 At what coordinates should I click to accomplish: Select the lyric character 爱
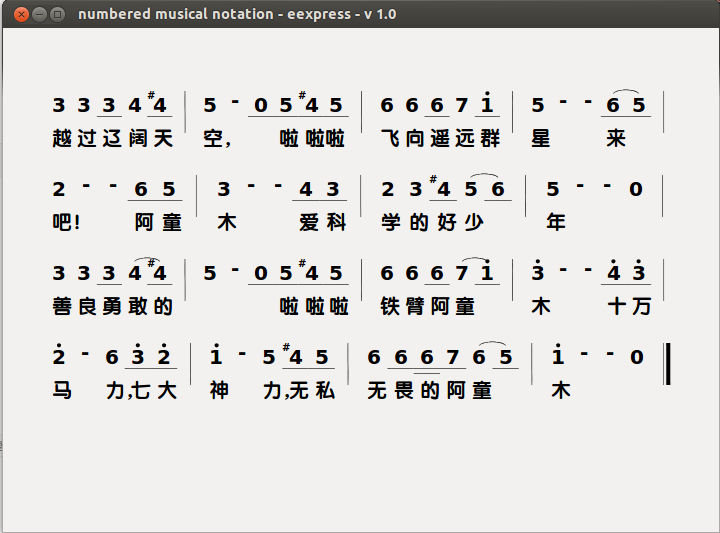pyautogui.click(x=309, y=222)
